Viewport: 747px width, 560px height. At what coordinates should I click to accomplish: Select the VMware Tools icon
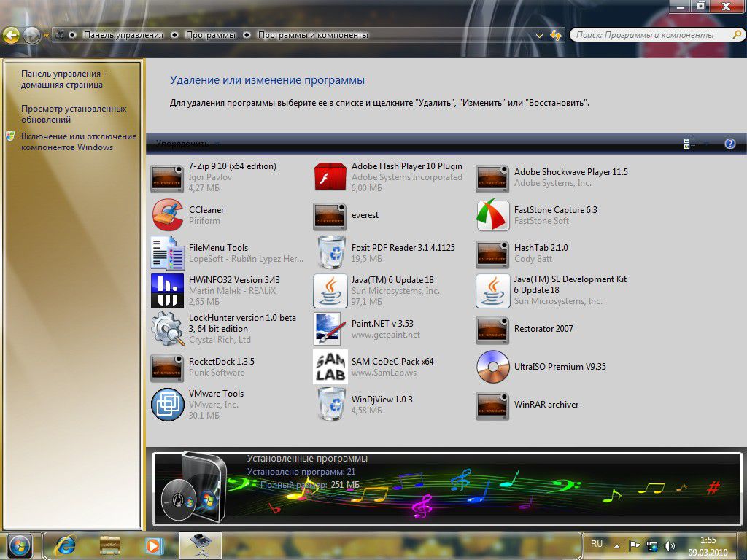(x=167, y=405)
